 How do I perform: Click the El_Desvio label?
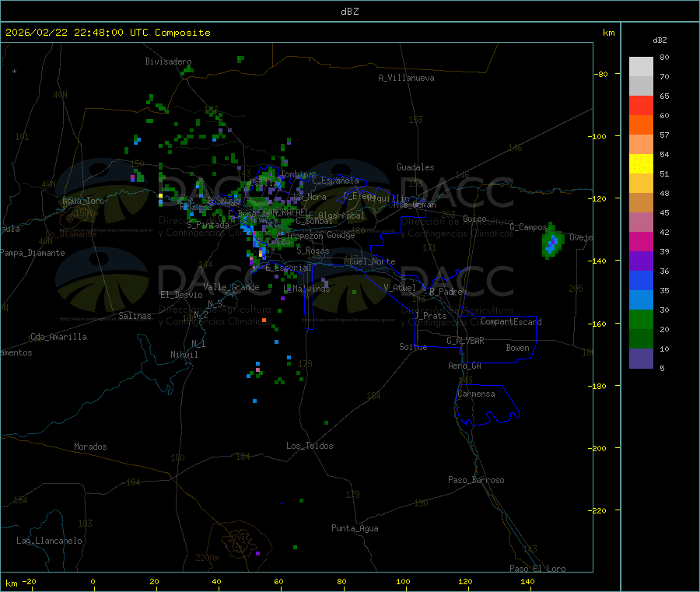(182, 295)
